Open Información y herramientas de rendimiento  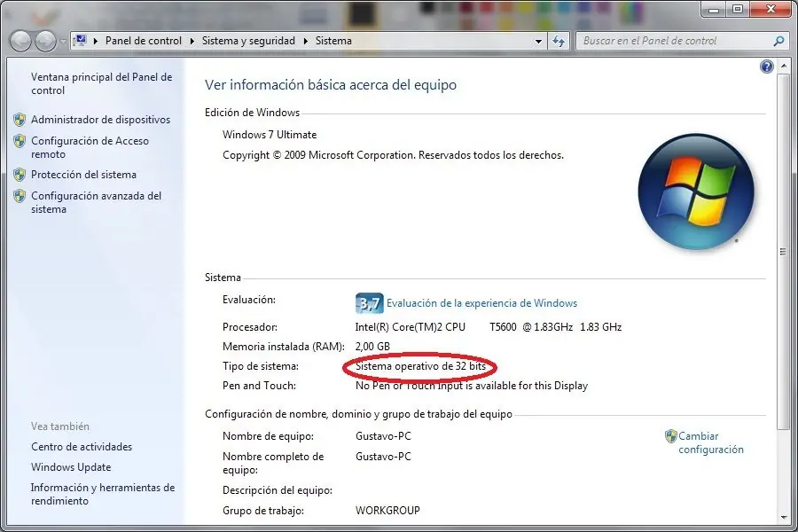[x=102, y=494]
